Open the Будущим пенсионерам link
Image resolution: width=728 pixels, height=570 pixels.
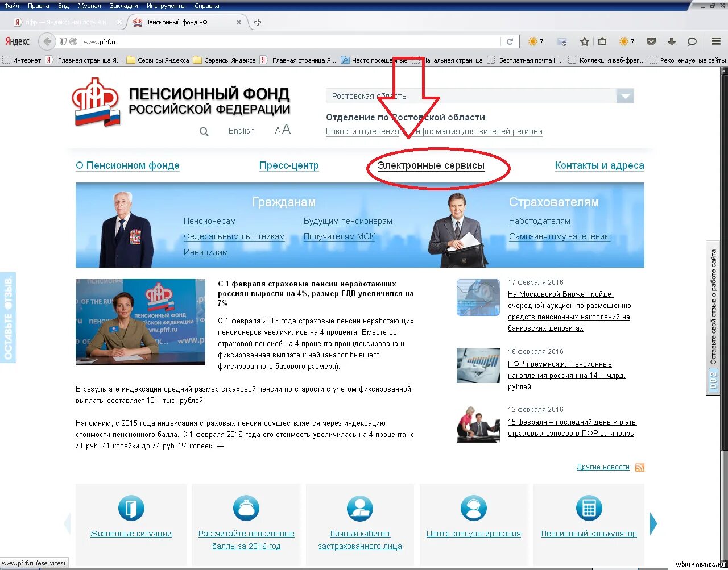pyautogui.click(x=348, y=221)
